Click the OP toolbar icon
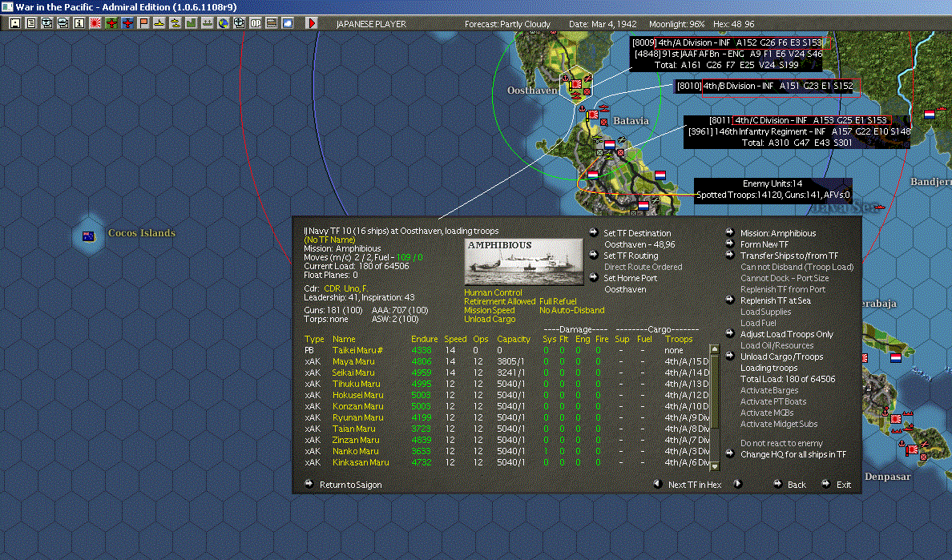This screenshot has height=560, width=952. (x=256, y=23)
